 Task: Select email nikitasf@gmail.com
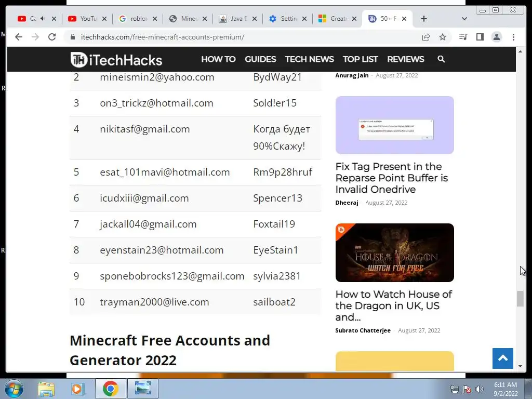144,129
